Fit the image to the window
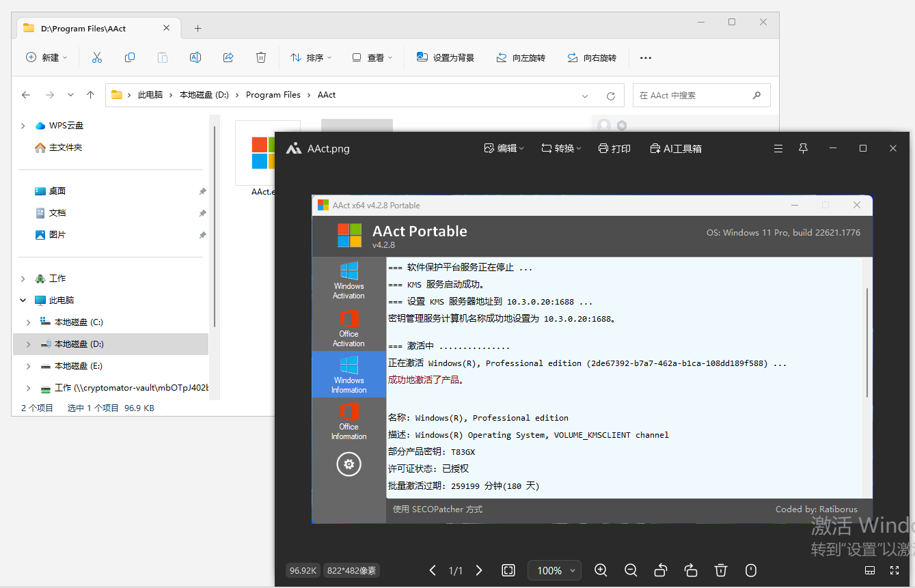 pyautogui.click(x=508, y=570)
